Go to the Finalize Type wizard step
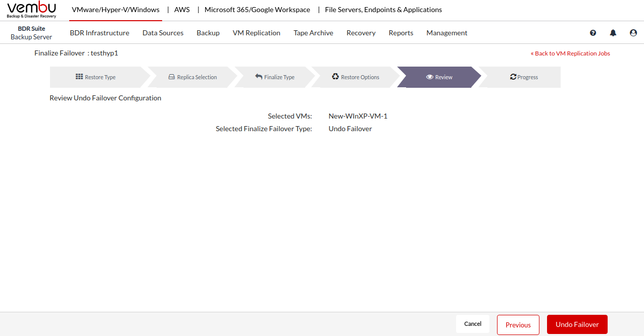 [x=275, y=77]
